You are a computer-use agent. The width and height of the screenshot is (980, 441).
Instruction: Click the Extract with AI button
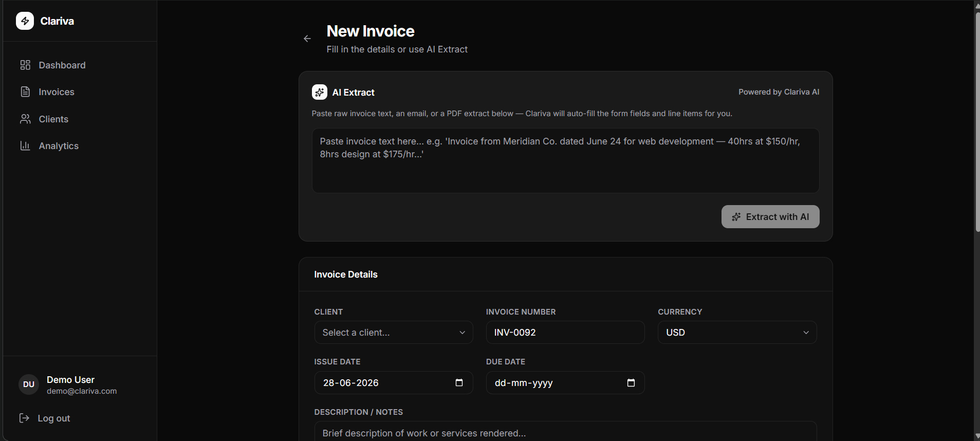tap(770, 216)
